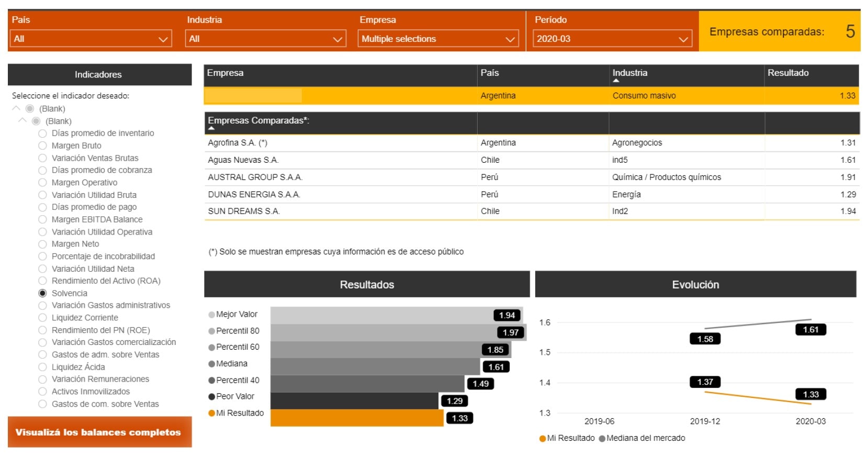Select the Margen Neto indicator
This screenshot has height=457, width=868.
pos(43,244)
